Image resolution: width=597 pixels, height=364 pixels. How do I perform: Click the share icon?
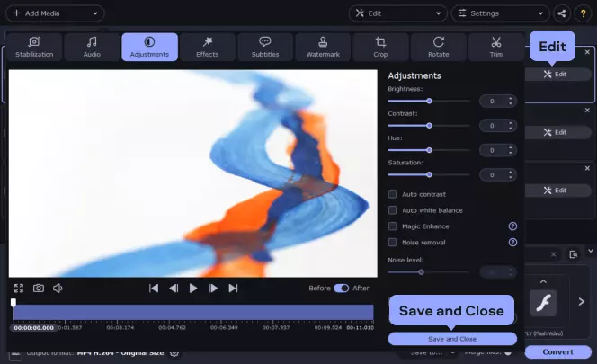(x=562, y=13)
